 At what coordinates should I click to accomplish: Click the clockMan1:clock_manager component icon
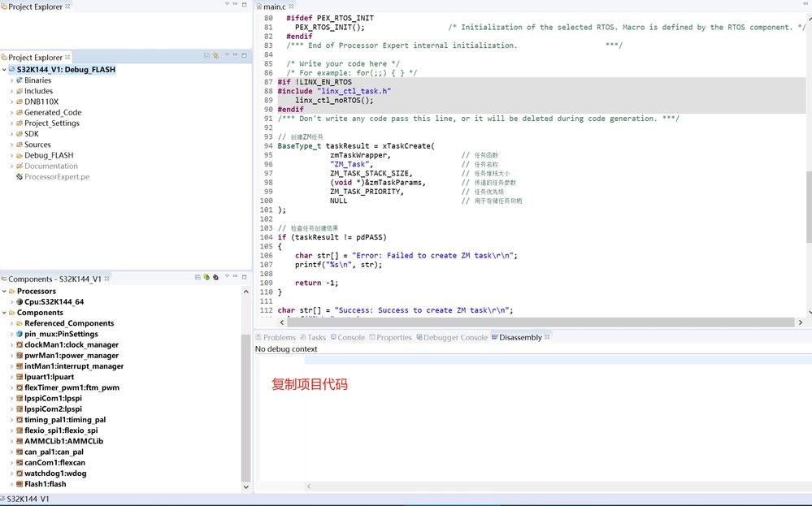(x=20, y=344)
